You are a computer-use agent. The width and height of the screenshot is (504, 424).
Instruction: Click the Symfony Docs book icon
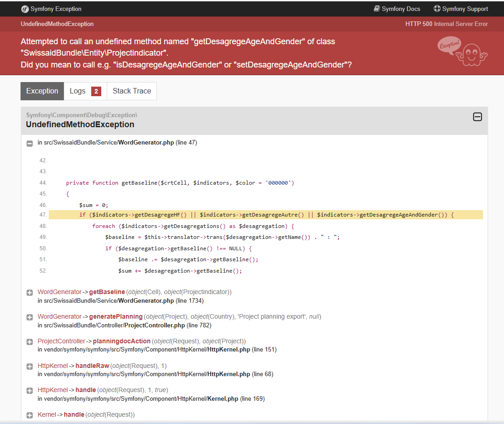pos(377,9)
